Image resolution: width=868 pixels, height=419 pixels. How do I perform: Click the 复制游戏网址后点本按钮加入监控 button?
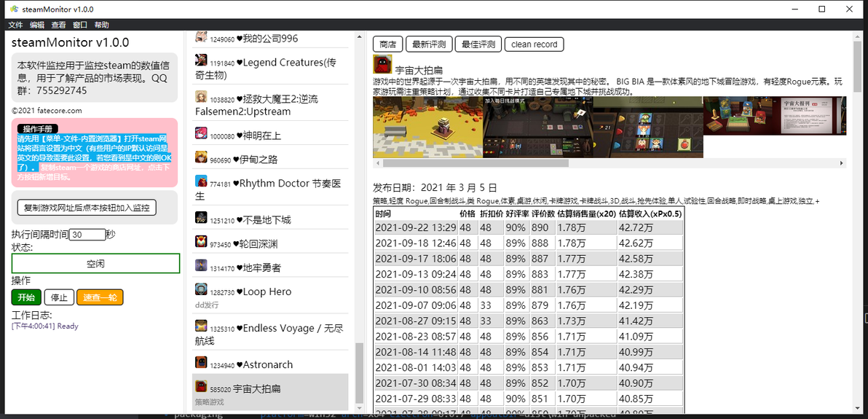[87, 207]
